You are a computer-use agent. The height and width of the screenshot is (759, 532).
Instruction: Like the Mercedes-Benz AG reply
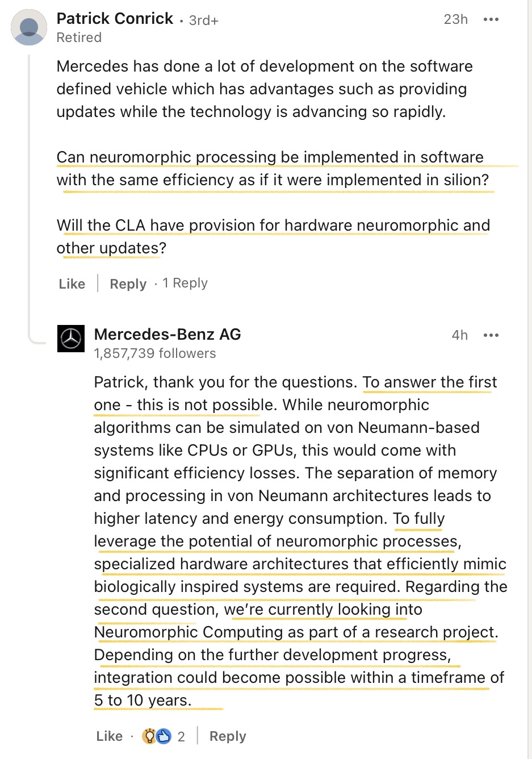[x=110, y=736]
